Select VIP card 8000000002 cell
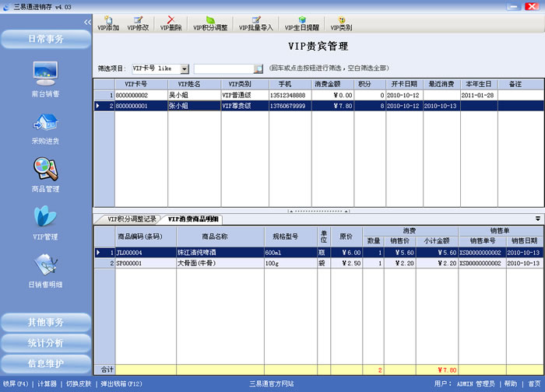This screenshot has width=545, height=392. click(x=141, y=95)
